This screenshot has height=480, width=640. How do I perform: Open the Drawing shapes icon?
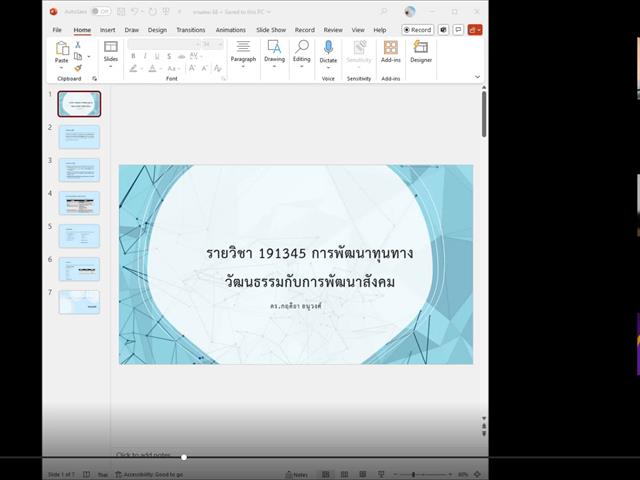(x=274, y=48)
